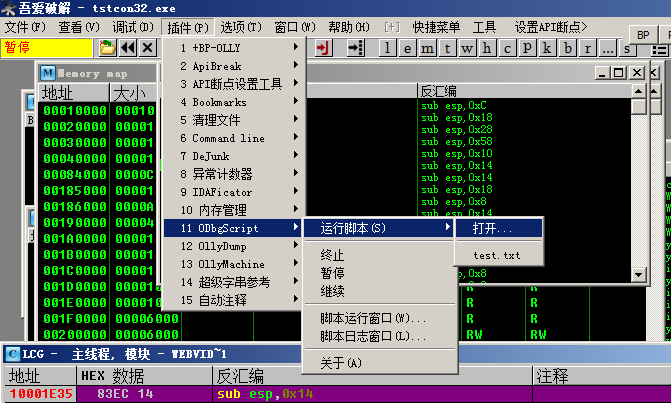Open Patches window with 'P' button
671x403 pixels.
[527, 47]
